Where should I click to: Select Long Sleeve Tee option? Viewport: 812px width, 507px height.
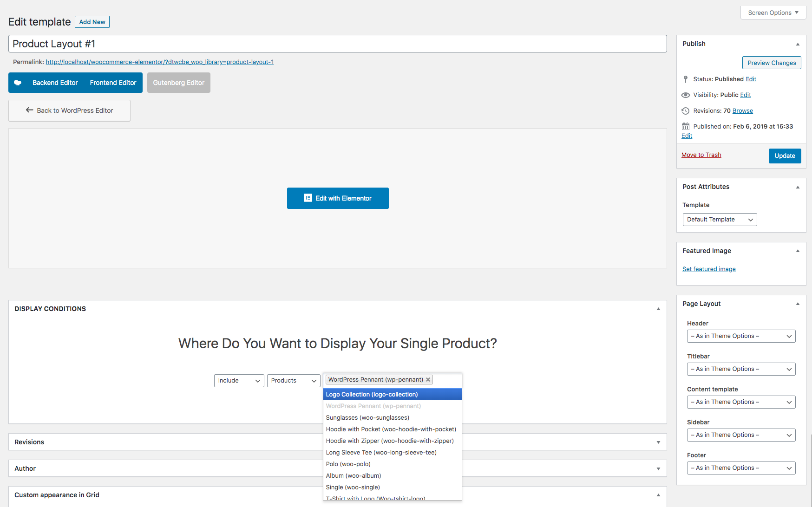[393, 452]
